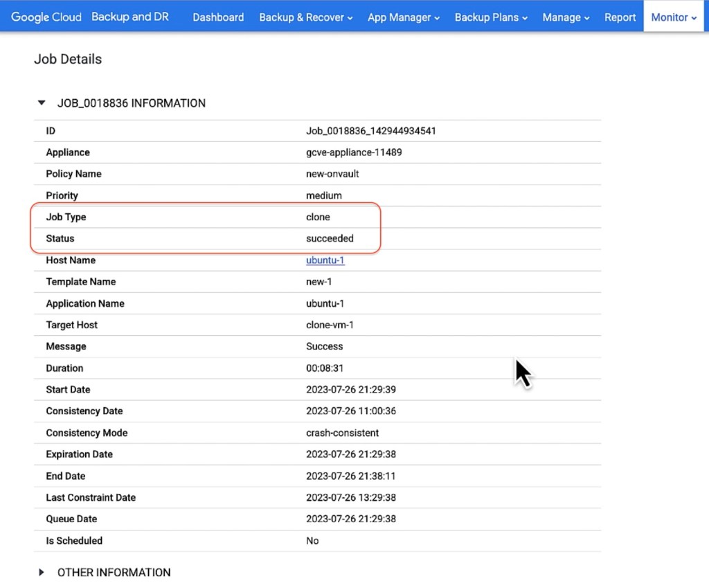Open the Backup & Recover dropdown
This screenshot has height=588, width=709.
(x=305, y=17)
